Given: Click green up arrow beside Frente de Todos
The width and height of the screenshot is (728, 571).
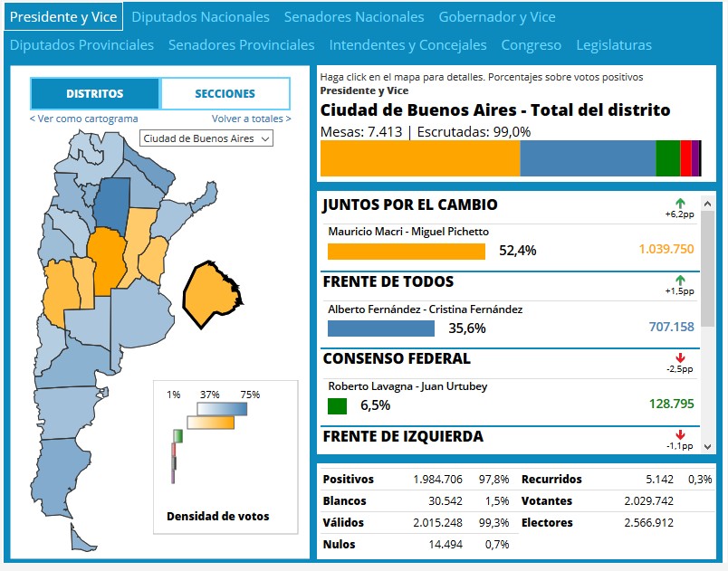Looking at the screenshot, I should [x=680, y=281].
